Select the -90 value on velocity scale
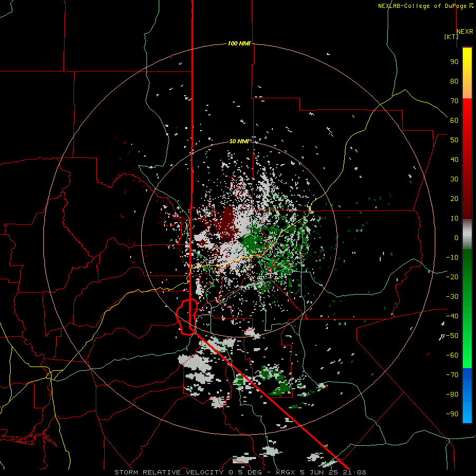 [x=452, y=414]
